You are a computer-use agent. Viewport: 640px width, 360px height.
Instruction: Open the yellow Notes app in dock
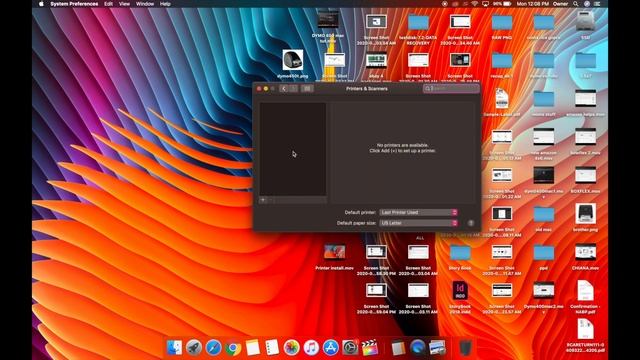coord(253,347)
